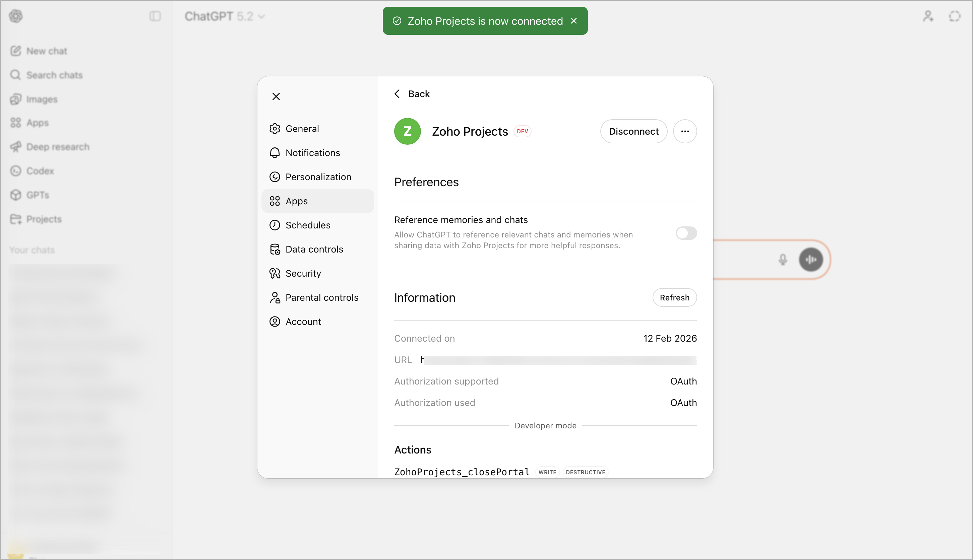Image resolution: width=973 pixels, height=560 pixels.
Task: Click the ZohoProjects_closePortal action
Action: [x=462, y=472]
